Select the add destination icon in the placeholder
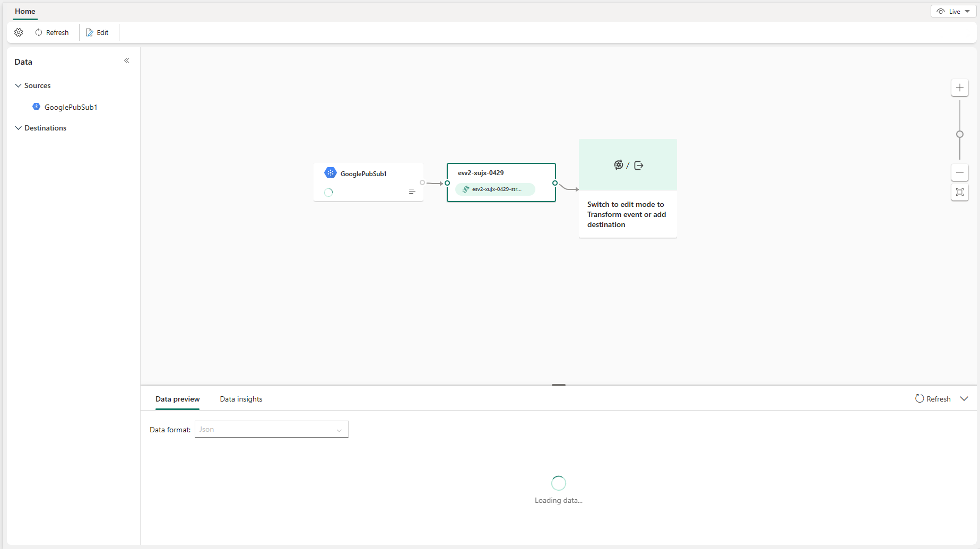 tap(639, 165)
